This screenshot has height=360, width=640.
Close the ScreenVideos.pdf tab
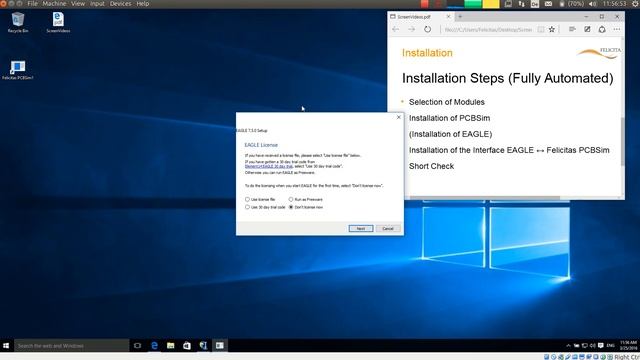point(448,17)
